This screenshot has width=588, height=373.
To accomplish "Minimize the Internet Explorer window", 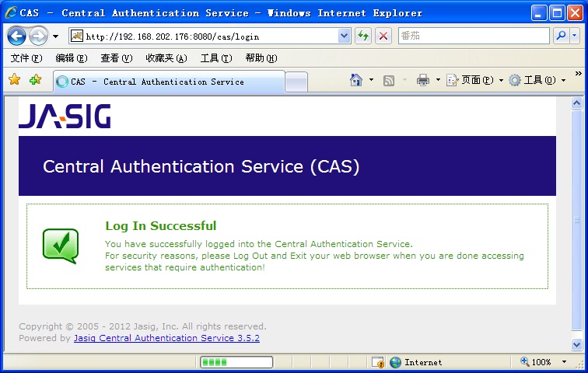I will (x=539, y=13).
